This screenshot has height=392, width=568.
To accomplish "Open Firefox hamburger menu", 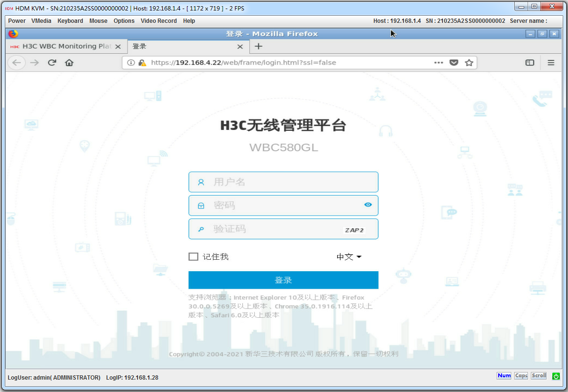I will 551,63.
